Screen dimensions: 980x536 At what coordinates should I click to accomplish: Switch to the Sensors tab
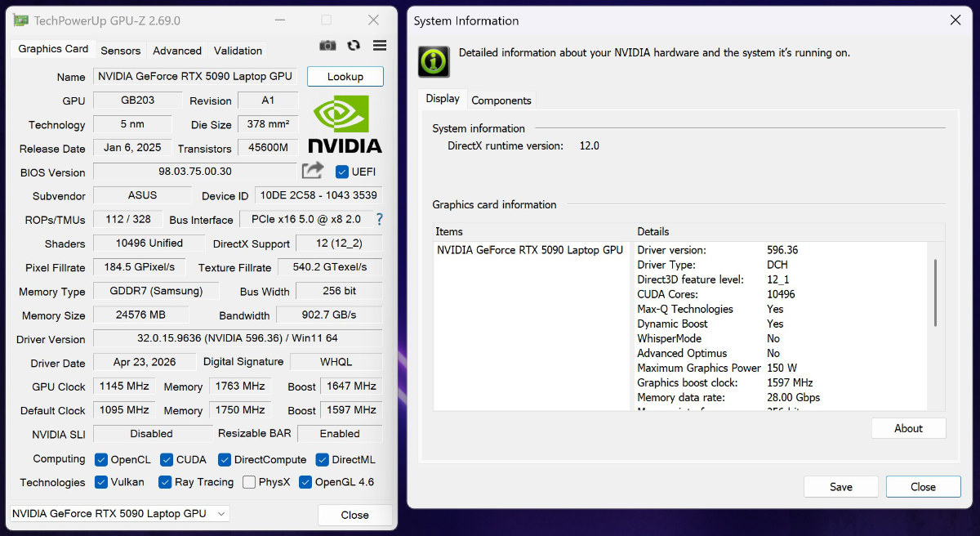(121, 50)
